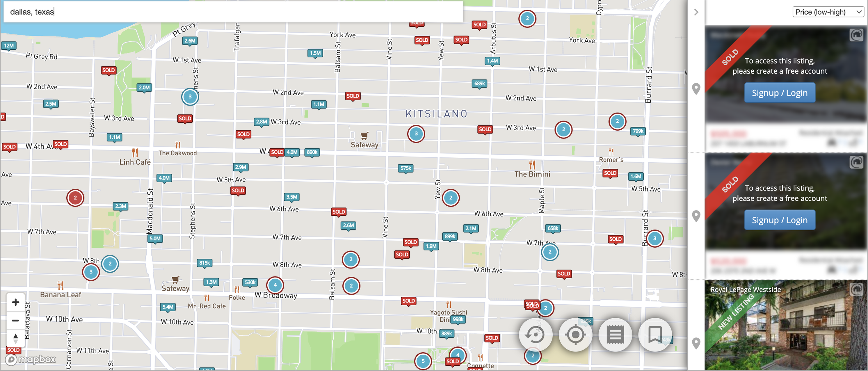The height and width of the screenshot is (371, 868).
Task: Click the bookmark save-search icon
Action: click(x=654, y=335)
